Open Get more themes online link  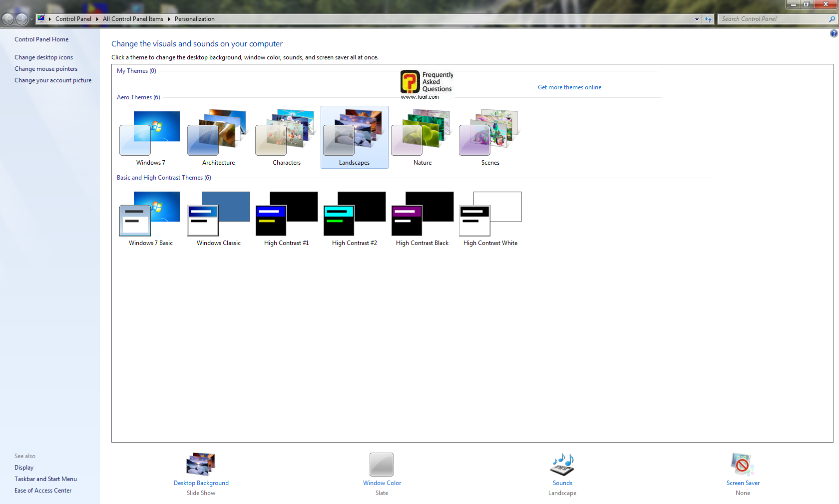coord(569,87)
